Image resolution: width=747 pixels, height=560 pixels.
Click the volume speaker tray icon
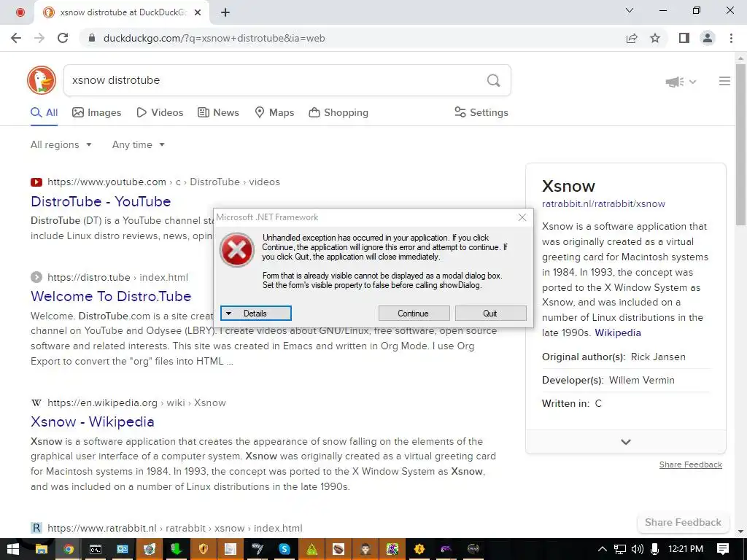(637, 549)
